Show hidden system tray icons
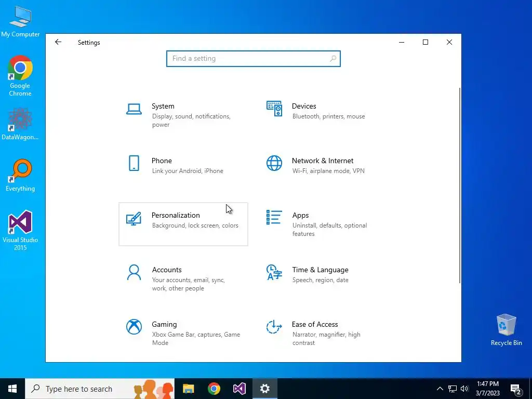The height and width of the screenshot is (399, 532). (440, 389)
